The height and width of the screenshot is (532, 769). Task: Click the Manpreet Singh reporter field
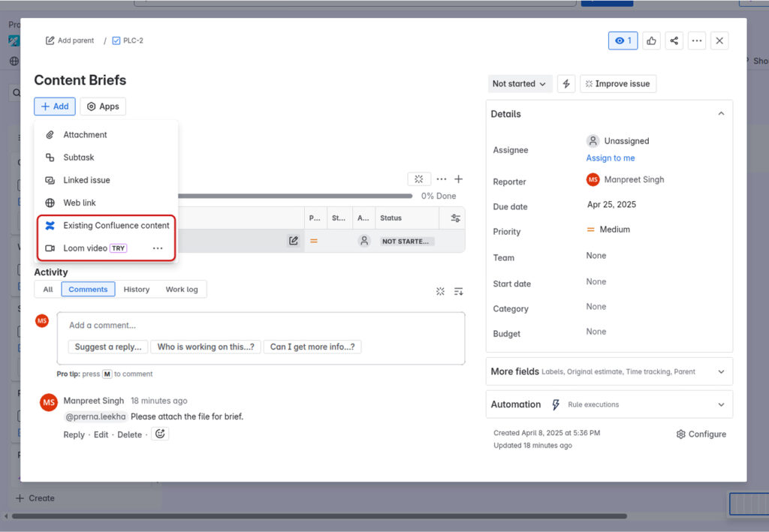[626, 180]
